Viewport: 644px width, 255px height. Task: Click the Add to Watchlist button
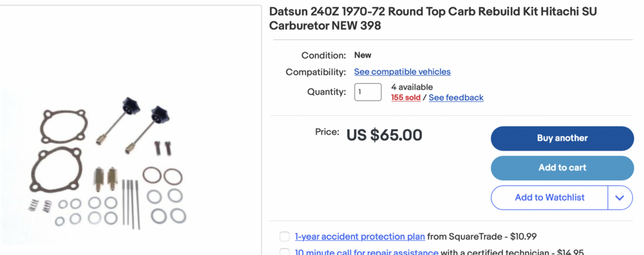click(549, 198)
